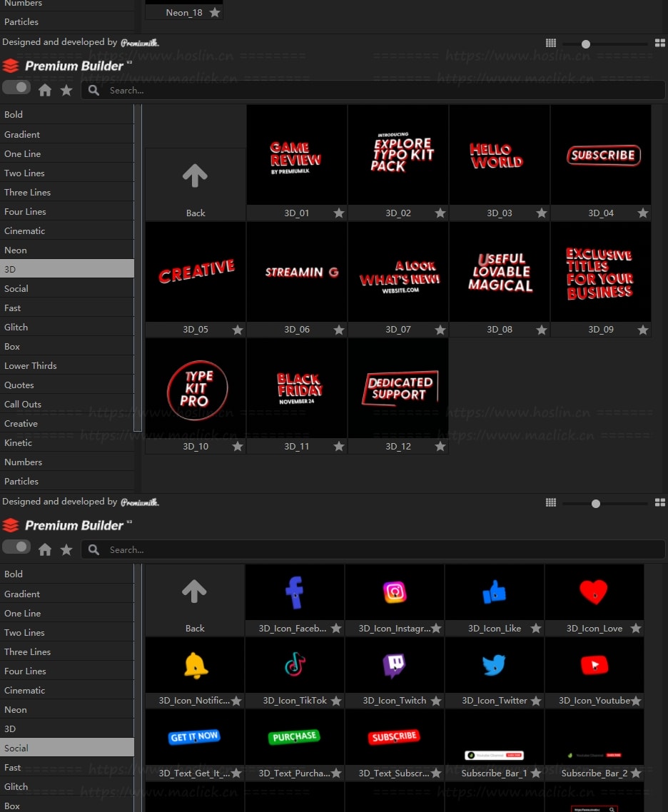Star the Subscribe_Bar_2 preset
668x812 pixels.
[636, 773]
